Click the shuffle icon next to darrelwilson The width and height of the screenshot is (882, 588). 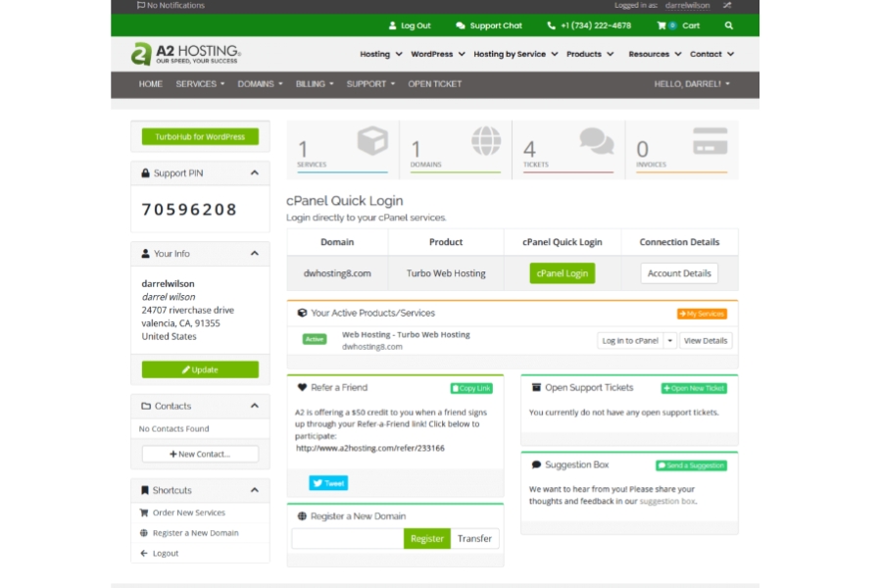(727, 5)
